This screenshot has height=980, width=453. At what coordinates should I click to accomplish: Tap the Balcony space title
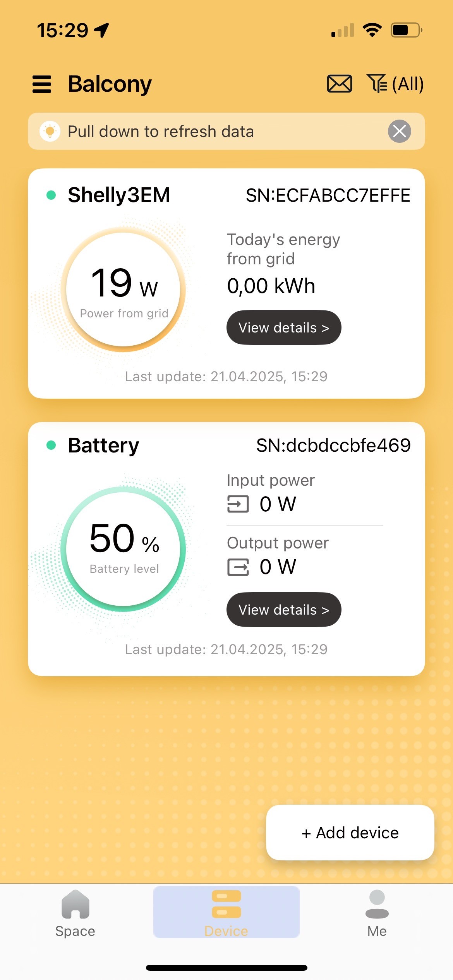pyautogui.click(x=110, y=84)
